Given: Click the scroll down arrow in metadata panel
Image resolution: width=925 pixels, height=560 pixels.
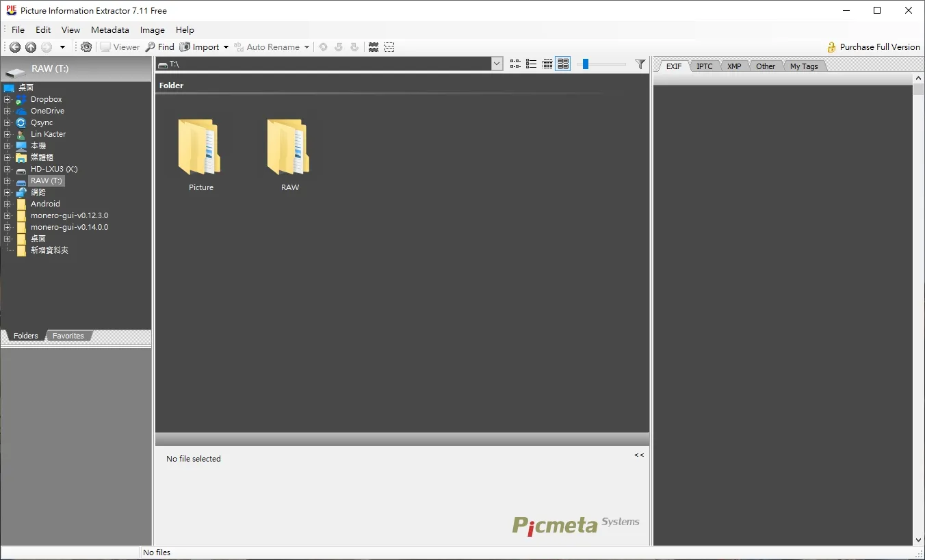Looking at the screenshot, I should pyautogui.click(x=919, y=540).
